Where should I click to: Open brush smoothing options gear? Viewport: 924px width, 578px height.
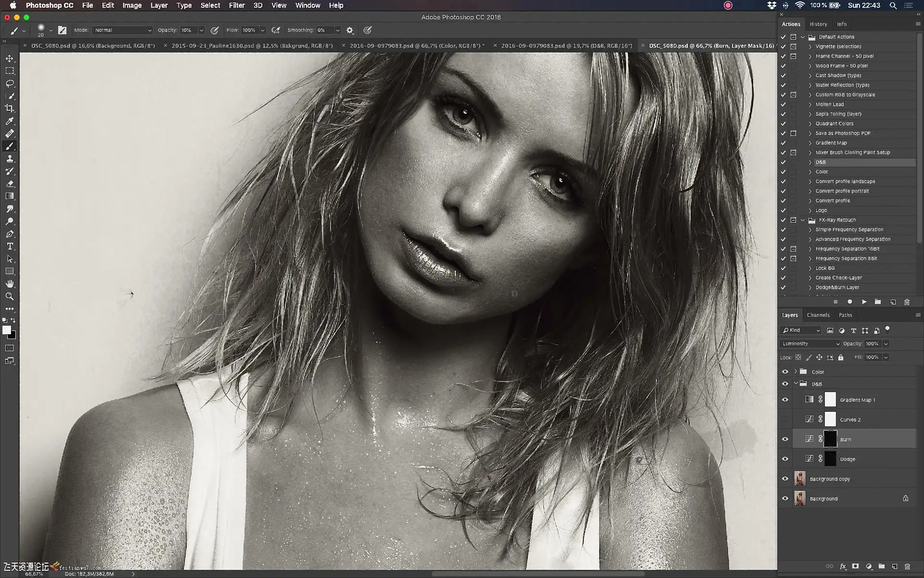click(x=350, y=30)
